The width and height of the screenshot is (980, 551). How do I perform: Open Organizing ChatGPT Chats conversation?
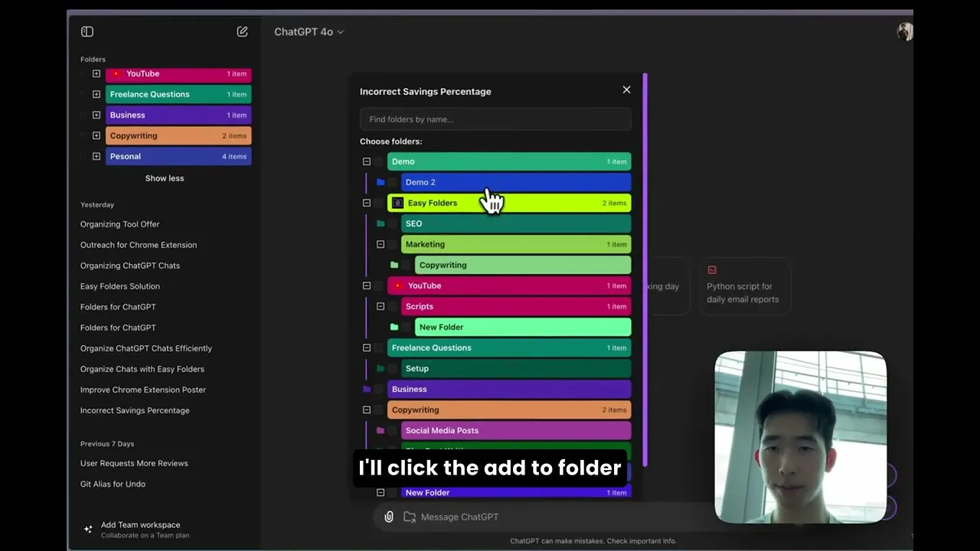130,266
